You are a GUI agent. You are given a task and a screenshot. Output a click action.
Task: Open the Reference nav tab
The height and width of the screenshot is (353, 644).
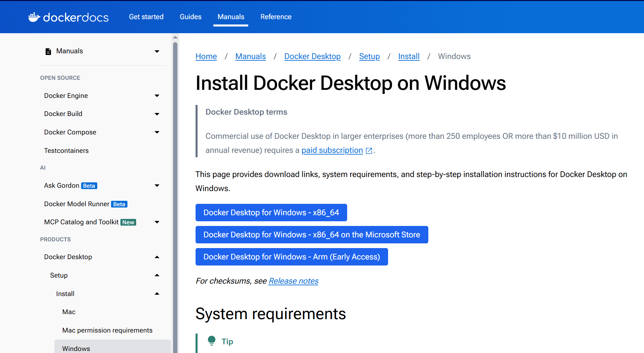point(276,17)
